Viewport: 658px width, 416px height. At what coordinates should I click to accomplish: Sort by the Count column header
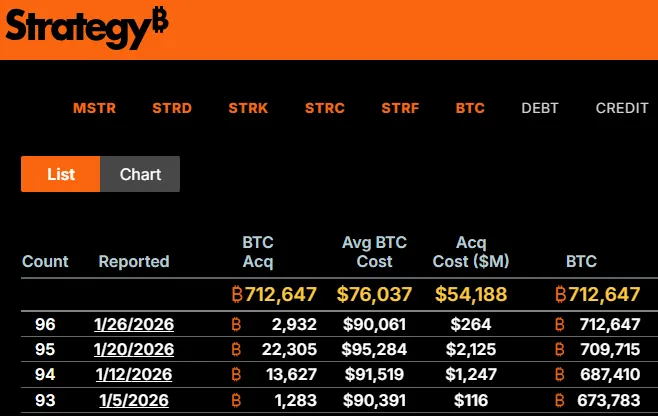(x=45, y=262)
